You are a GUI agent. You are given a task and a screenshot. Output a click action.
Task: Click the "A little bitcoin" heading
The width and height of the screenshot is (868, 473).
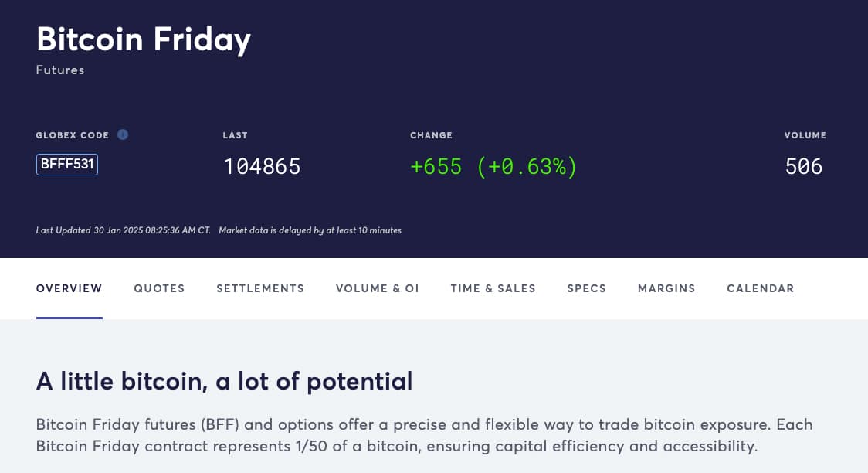tap(224, 381)
